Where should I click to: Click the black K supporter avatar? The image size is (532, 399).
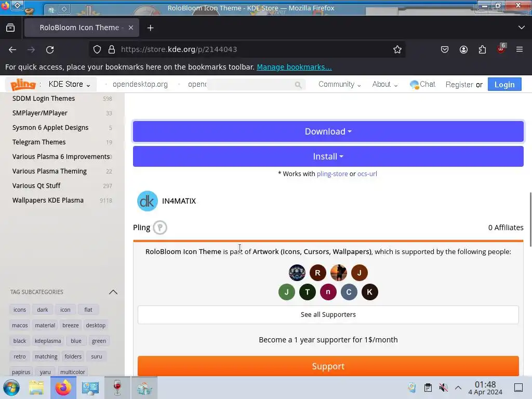click(x=369, y=292)
